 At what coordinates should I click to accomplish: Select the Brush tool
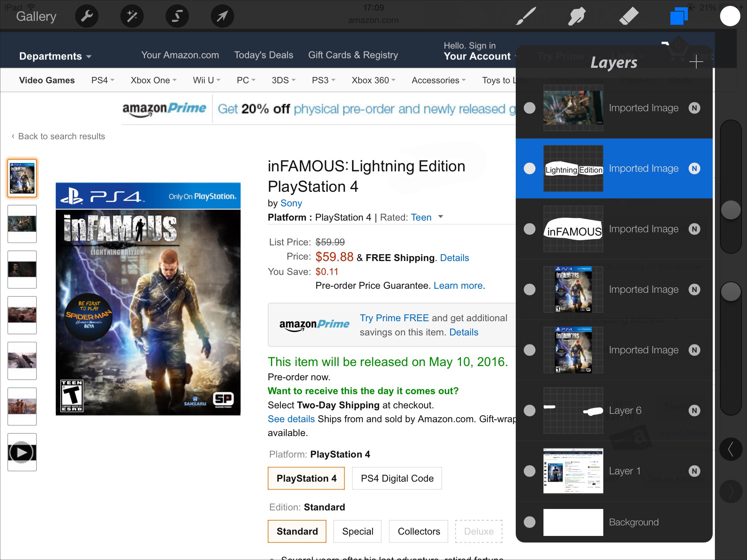pyautogui.click(x=526, y=16)
